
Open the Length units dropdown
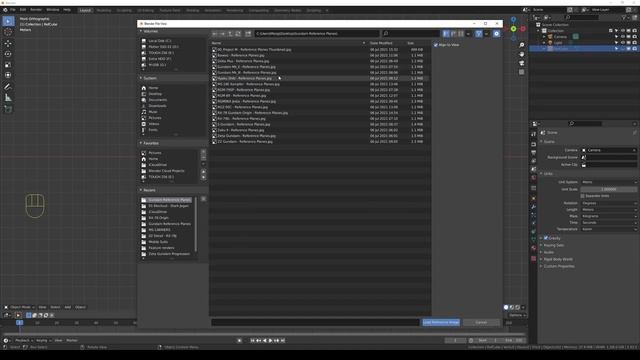click(x=608, y=209)
